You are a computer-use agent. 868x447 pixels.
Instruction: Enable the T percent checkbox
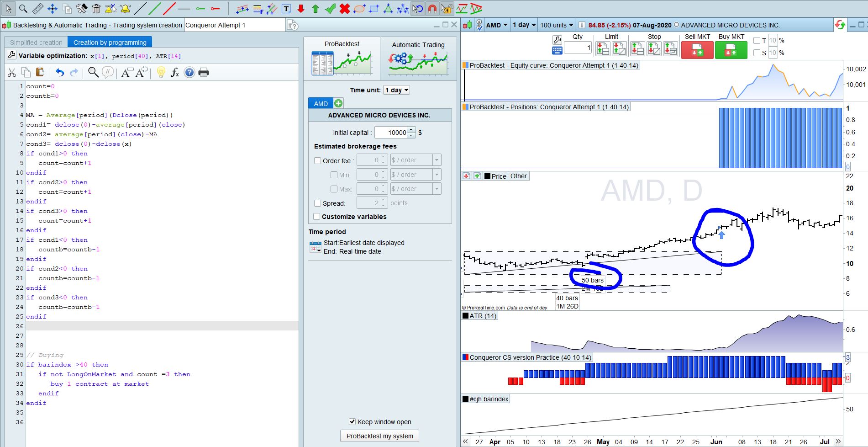[757, 40]
